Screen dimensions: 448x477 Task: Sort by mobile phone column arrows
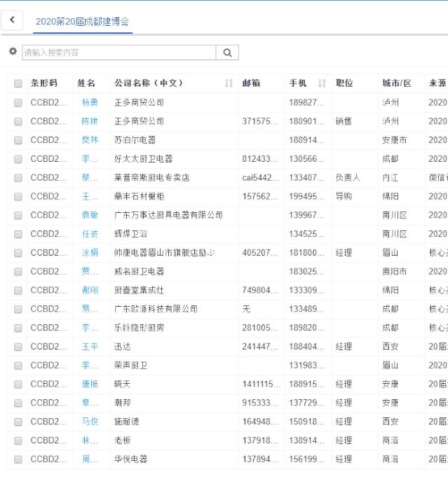322,83
